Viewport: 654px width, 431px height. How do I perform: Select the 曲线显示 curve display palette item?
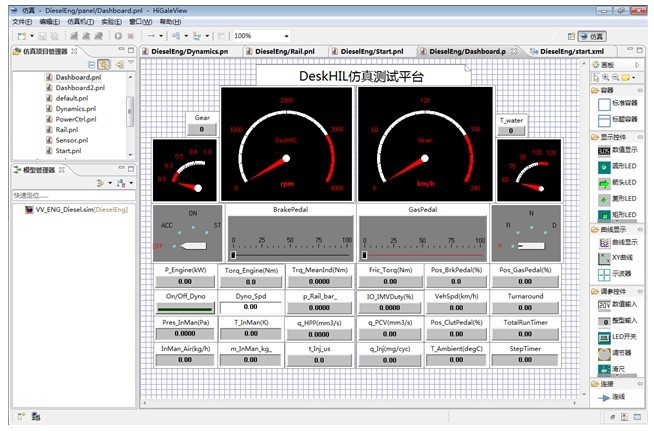[618, 242]
